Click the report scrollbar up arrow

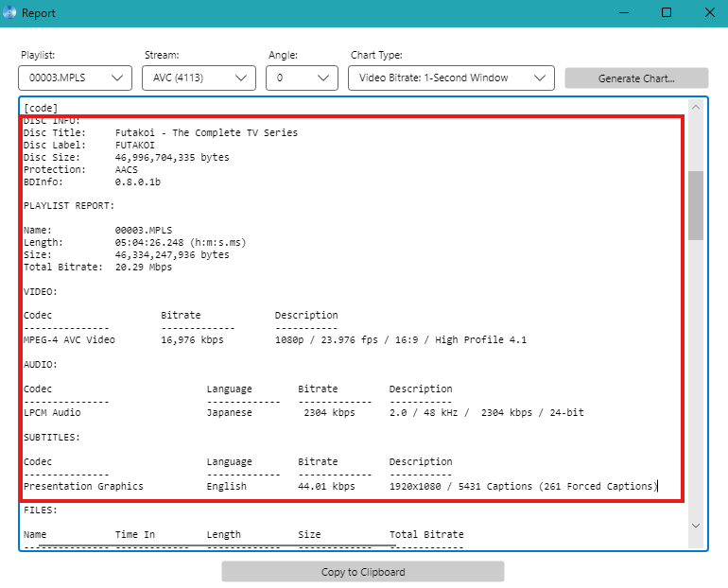click(x=696, y=108)
